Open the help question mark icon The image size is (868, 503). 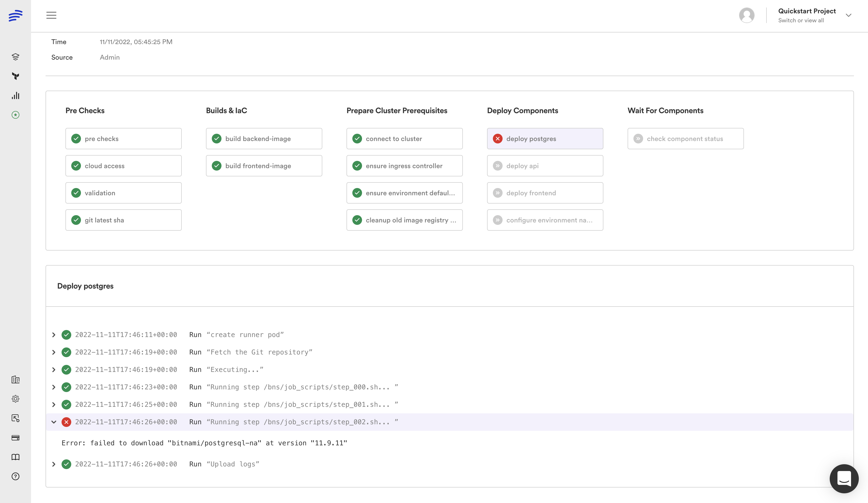(x=16, y=476)
